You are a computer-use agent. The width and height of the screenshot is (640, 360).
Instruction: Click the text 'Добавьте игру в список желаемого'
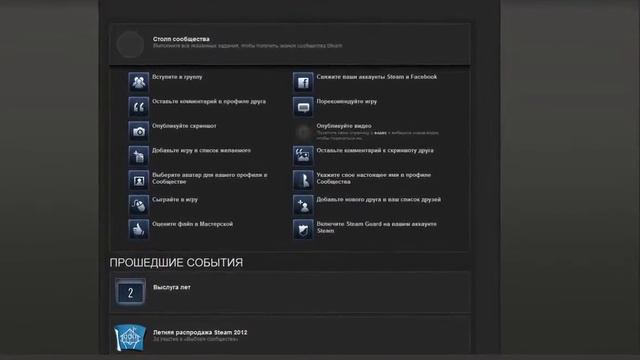(202, 150)
